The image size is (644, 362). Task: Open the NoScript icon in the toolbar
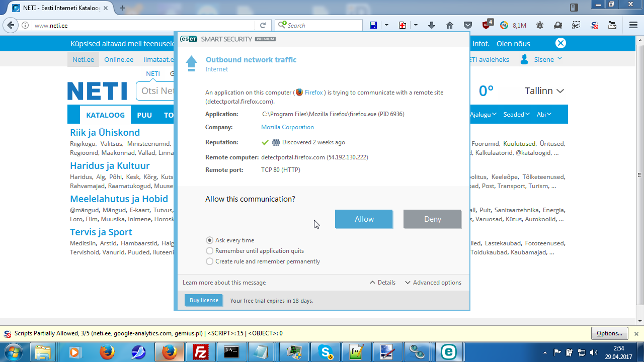point(594,25)
